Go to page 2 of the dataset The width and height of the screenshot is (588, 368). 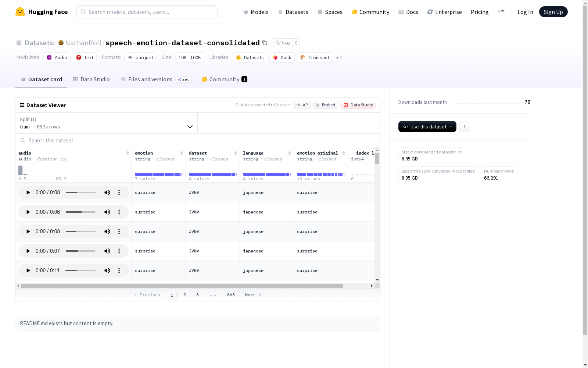click(184, 295)
